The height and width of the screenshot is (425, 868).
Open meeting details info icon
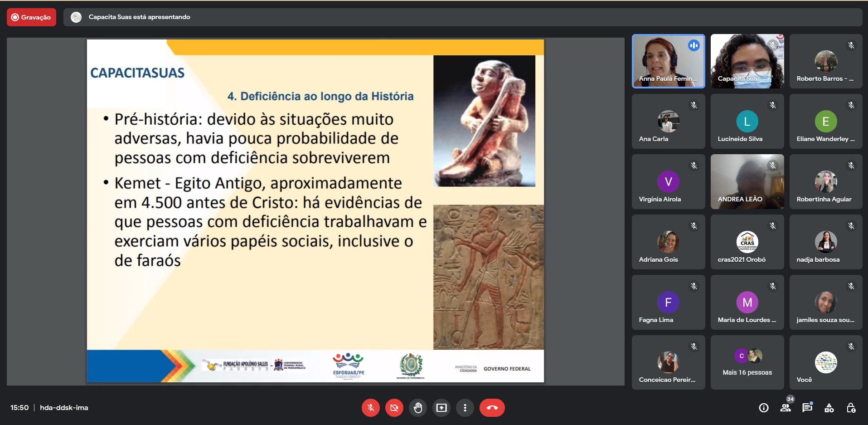[x=763, y=408]
